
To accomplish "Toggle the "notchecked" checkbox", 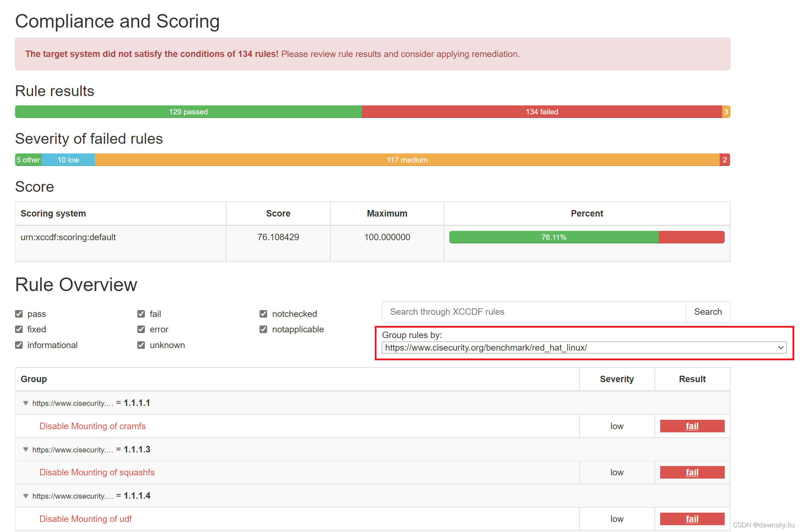I will 264,314.
